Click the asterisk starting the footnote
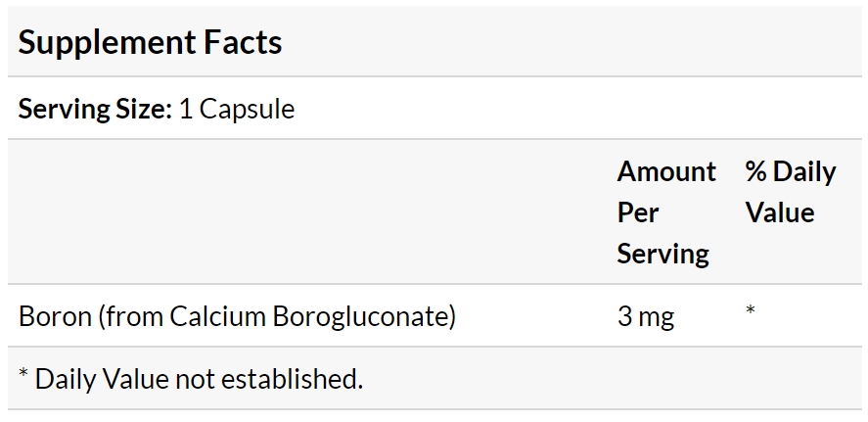 (23, 373)
